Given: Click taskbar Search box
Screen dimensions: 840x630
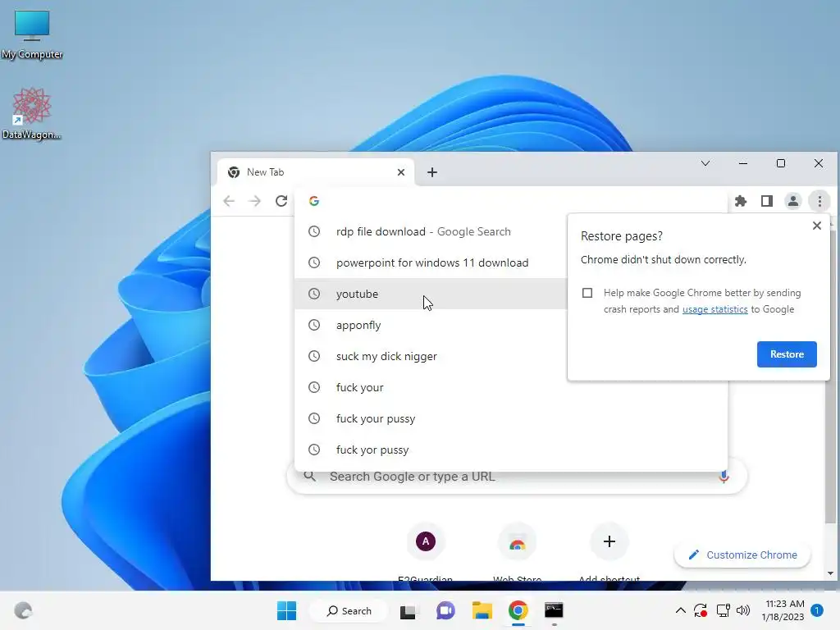Looking at the screenshot, I should pyautogui.click(x=349, y=610).
